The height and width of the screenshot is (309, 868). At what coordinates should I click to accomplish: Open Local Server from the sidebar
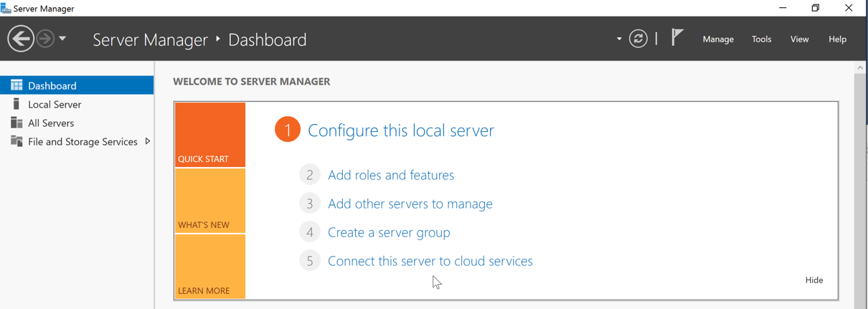click(x=55, y=105)
